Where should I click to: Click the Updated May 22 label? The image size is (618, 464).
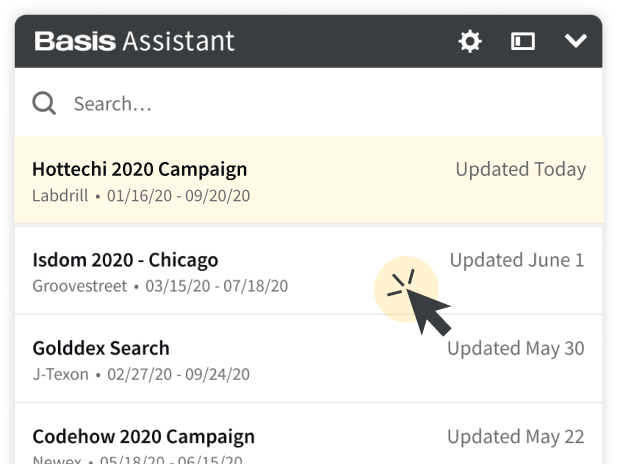coord(516,437)
